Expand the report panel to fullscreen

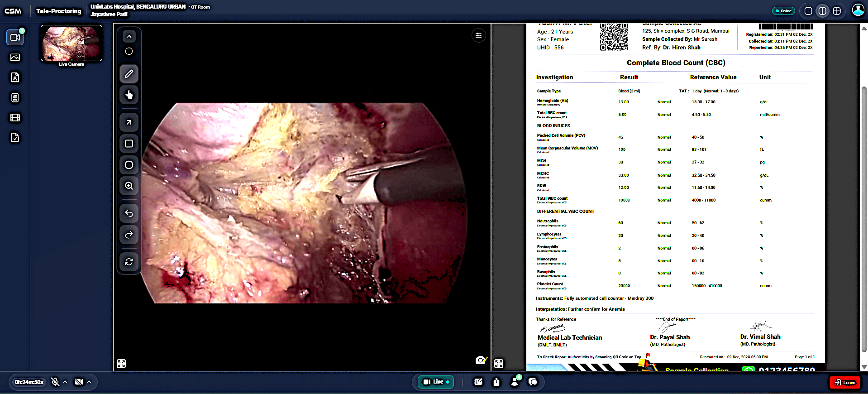click(x=499, y=364)
